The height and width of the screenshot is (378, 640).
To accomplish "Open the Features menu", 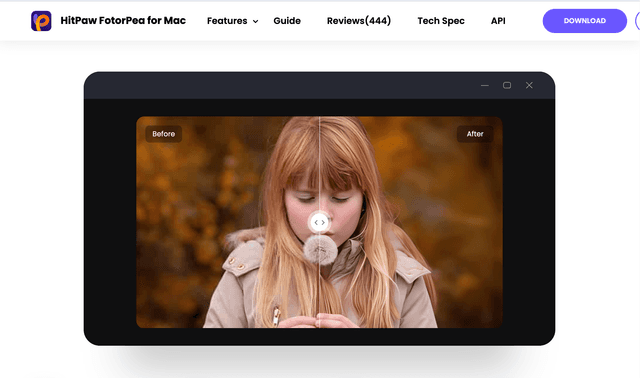I will (227, 21).
